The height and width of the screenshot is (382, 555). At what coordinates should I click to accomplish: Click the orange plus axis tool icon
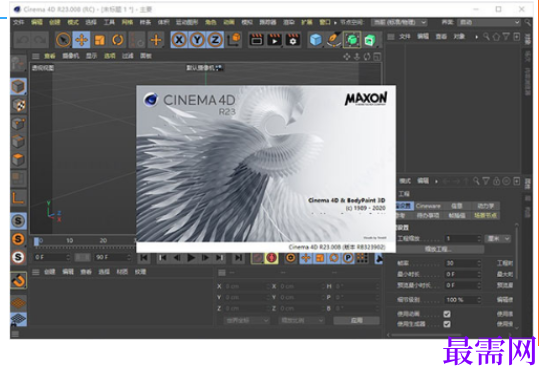click(x=156, y=40)
